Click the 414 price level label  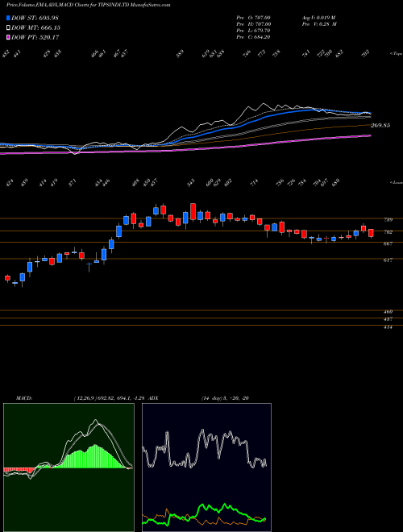tap(388, 327)
